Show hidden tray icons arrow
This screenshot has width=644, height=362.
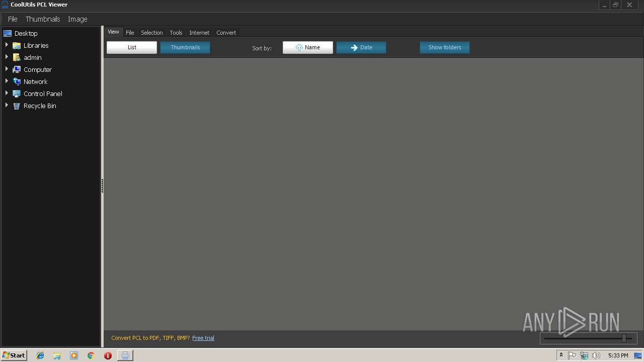pyautogui.click(x=561, y=355)
